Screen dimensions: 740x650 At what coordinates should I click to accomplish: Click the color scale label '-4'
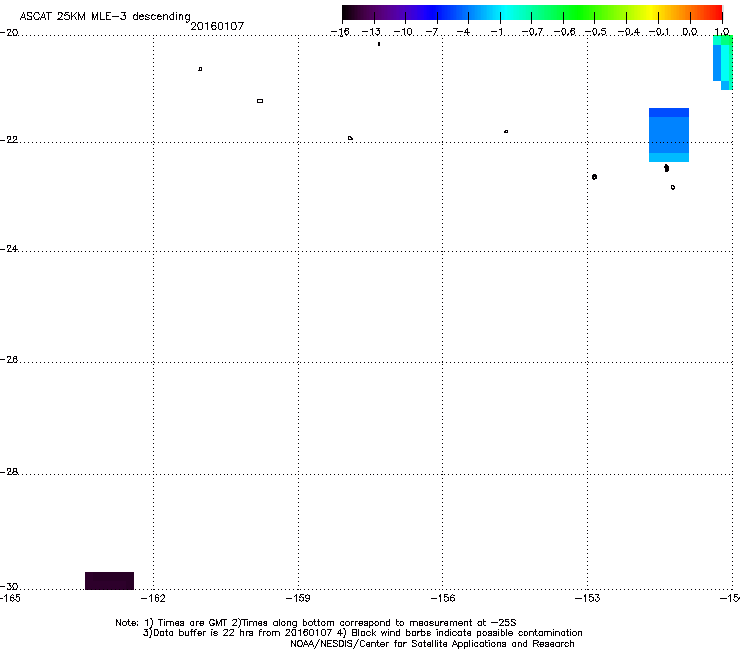click(x=463, y=32)
